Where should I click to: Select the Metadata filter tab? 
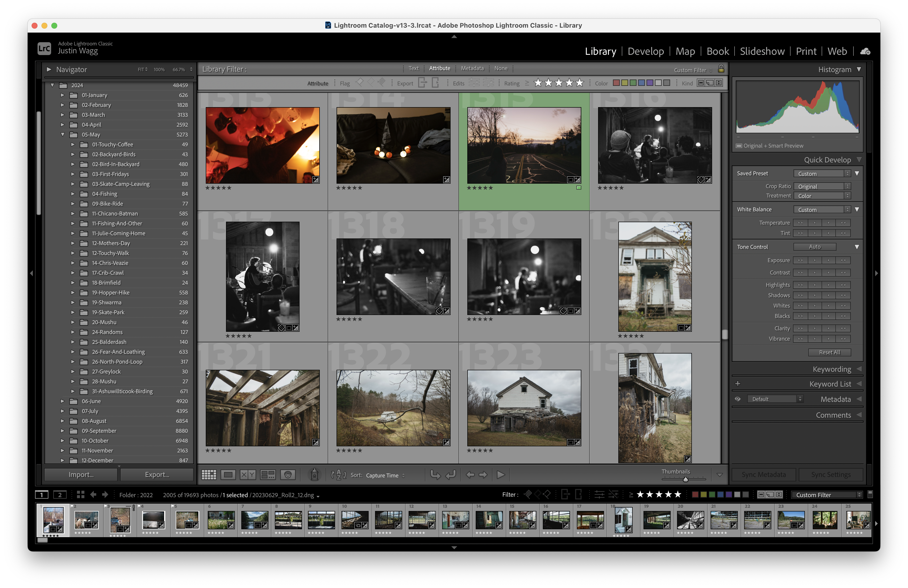[472, 68]
